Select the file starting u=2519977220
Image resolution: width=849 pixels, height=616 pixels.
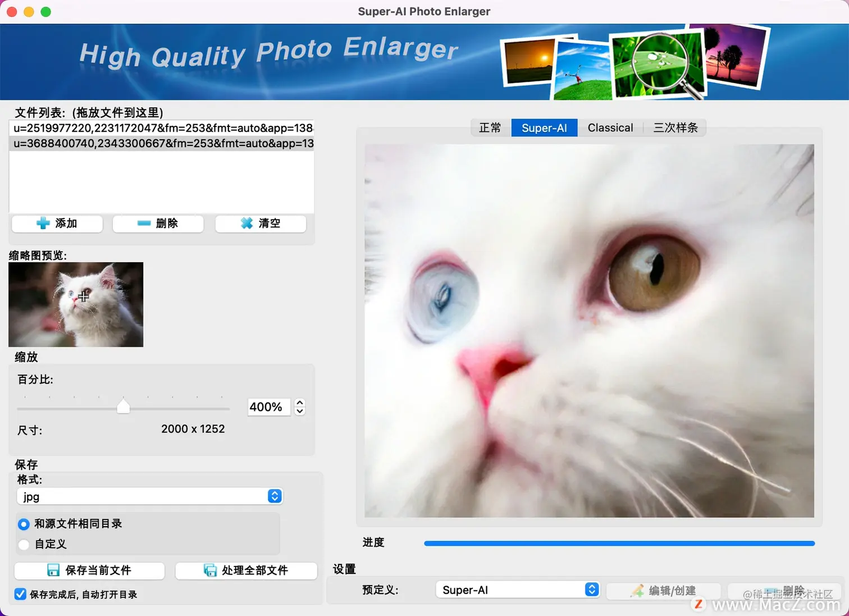[162, 128]
